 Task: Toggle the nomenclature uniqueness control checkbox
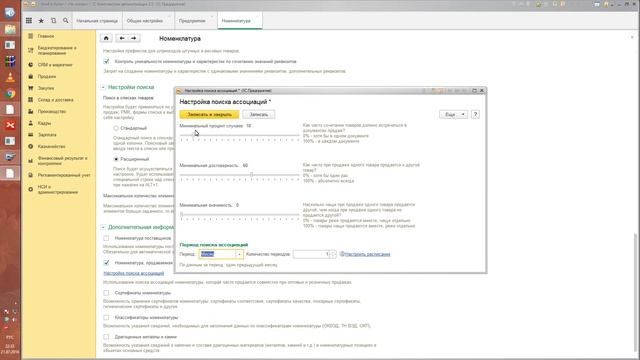click(x=106, y=61)
